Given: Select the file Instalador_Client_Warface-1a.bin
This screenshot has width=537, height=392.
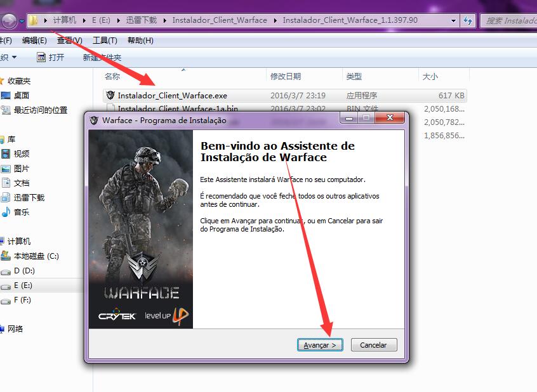Looking at the screenshot, I should click(x=178, y=108).
